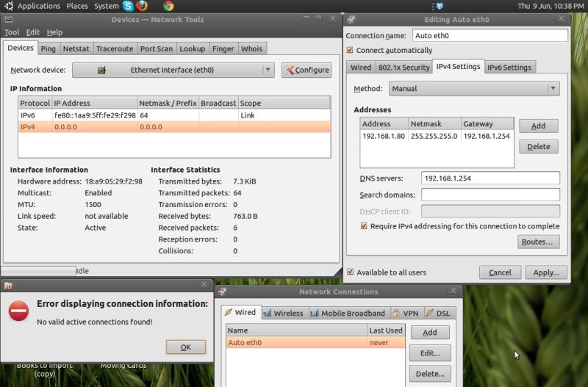Open the Applications menu

tap(39, 6)
